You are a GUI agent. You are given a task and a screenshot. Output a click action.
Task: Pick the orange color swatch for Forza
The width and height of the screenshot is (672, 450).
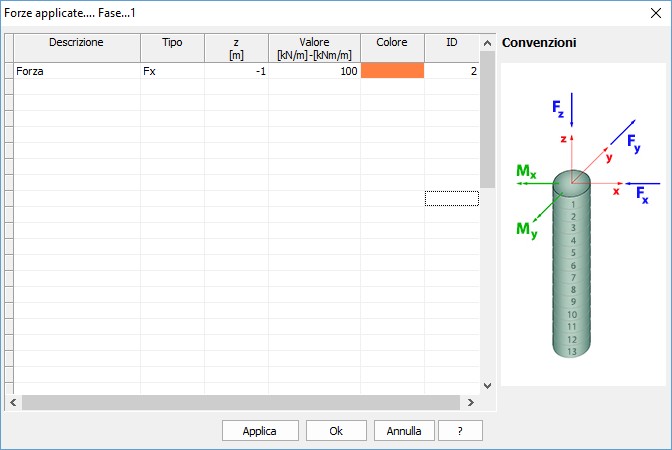click(392, 71)
